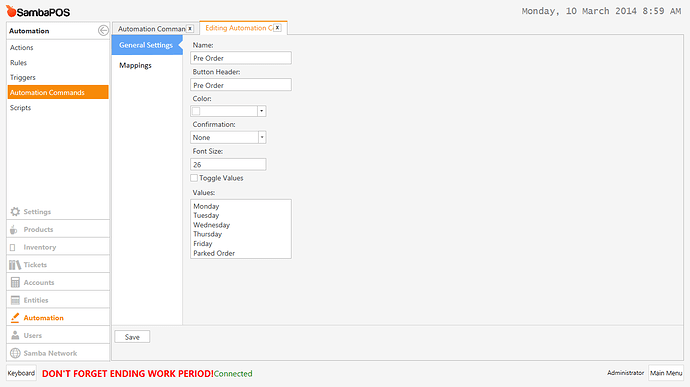Click the Entities table icon
Viewport: 690px width, 387px height.
point(15,300)
